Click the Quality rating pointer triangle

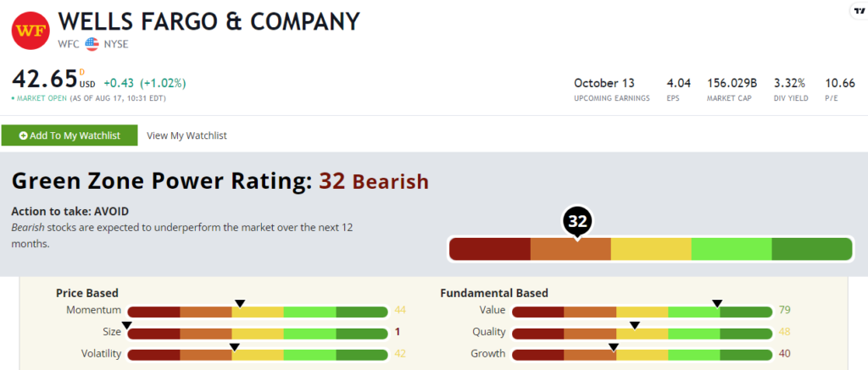[x=634, y=324]
